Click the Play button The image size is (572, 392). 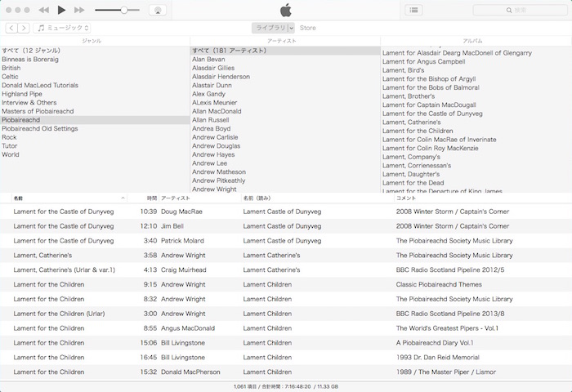[61, 10]
